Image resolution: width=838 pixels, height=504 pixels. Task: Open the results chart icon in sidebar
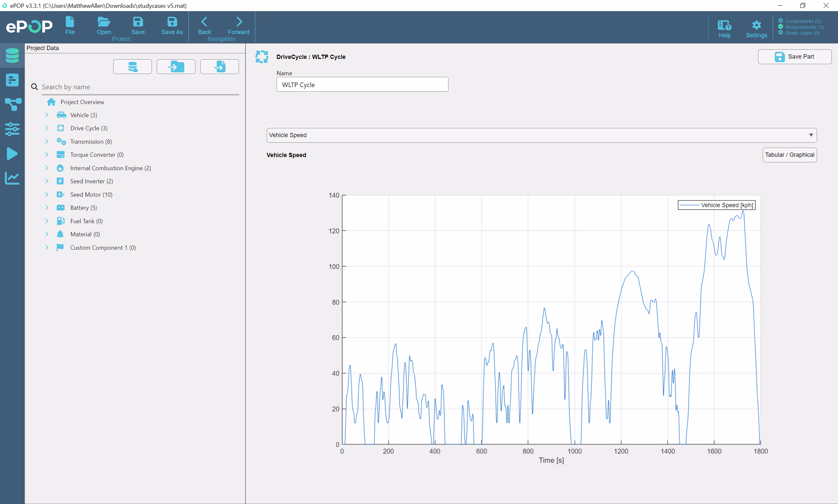click(x=12, y=178)
